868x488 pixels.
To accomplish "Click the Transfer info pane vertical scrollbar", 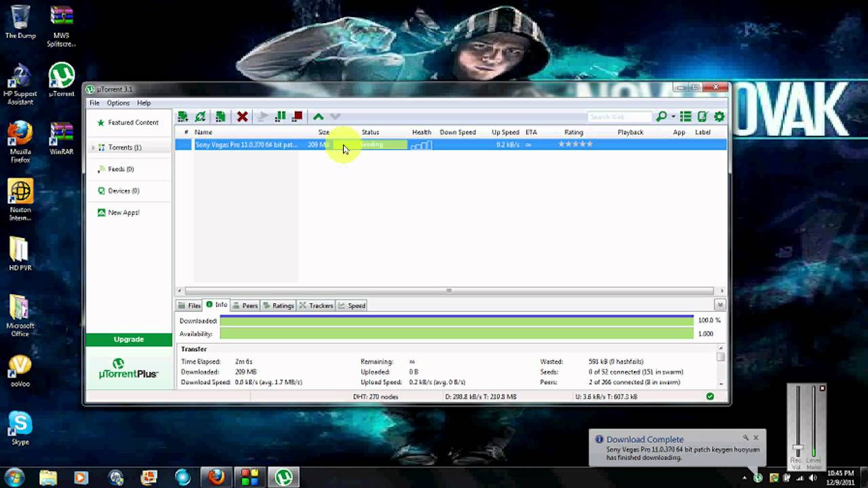I will coord(721,366).
